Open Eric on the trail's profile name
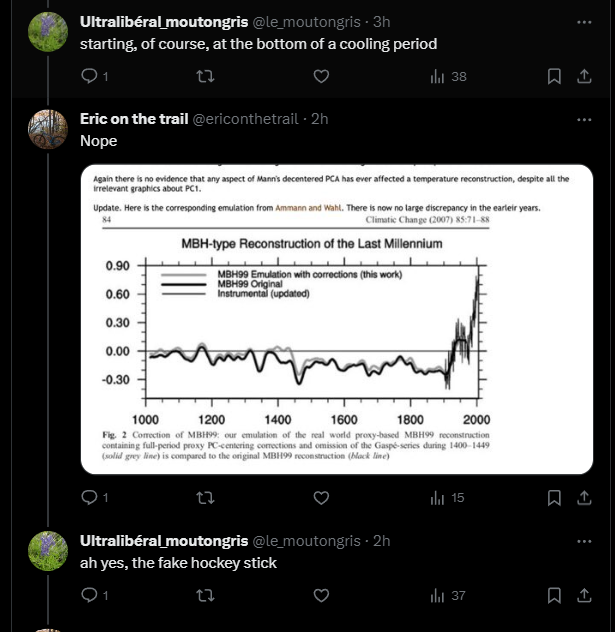This screenshot has height=632, width=615. (x=134, y=119)
